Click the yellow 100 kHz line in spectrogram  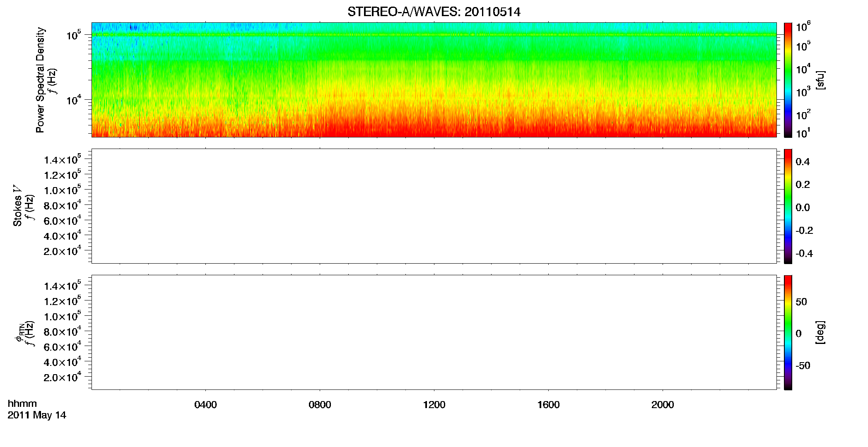pos(434,35)
